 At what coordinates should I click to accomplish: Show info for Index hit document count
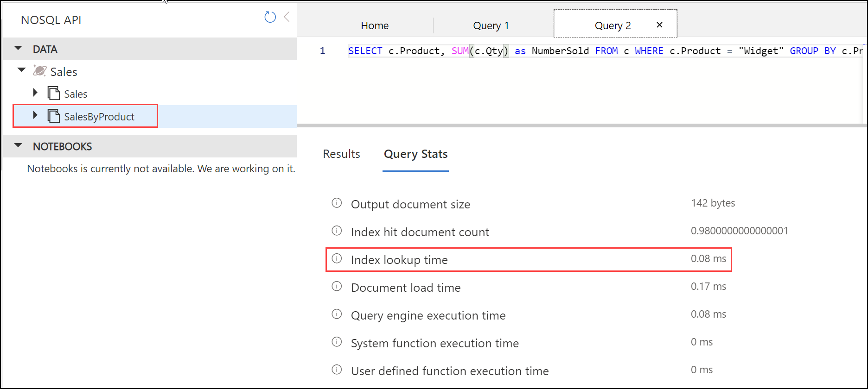click(x=337, y=231)
